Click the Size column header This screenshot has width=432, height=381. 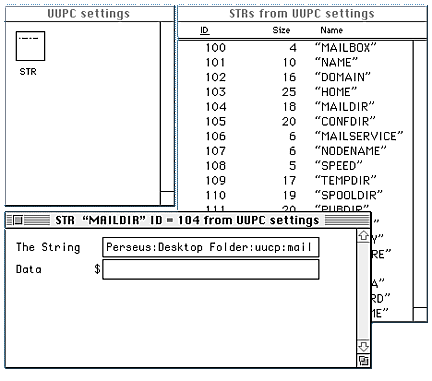(281, 30)
